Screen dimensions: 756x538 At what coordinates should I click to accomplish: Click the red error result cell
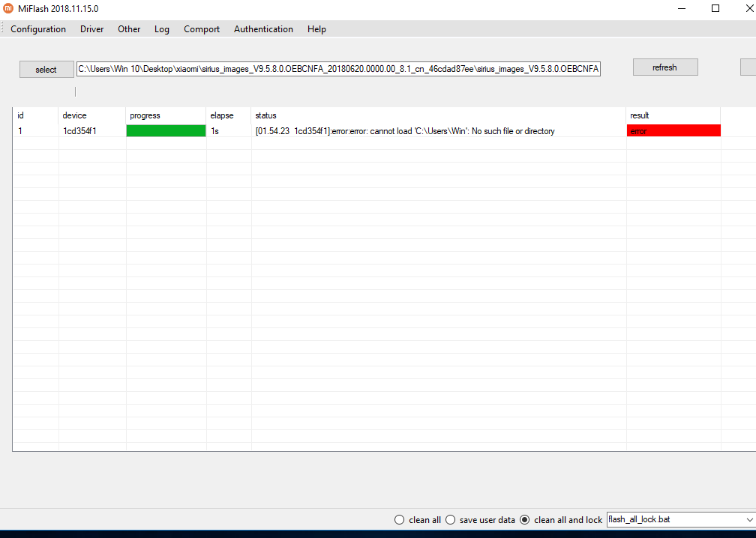(x=673, y=130)
